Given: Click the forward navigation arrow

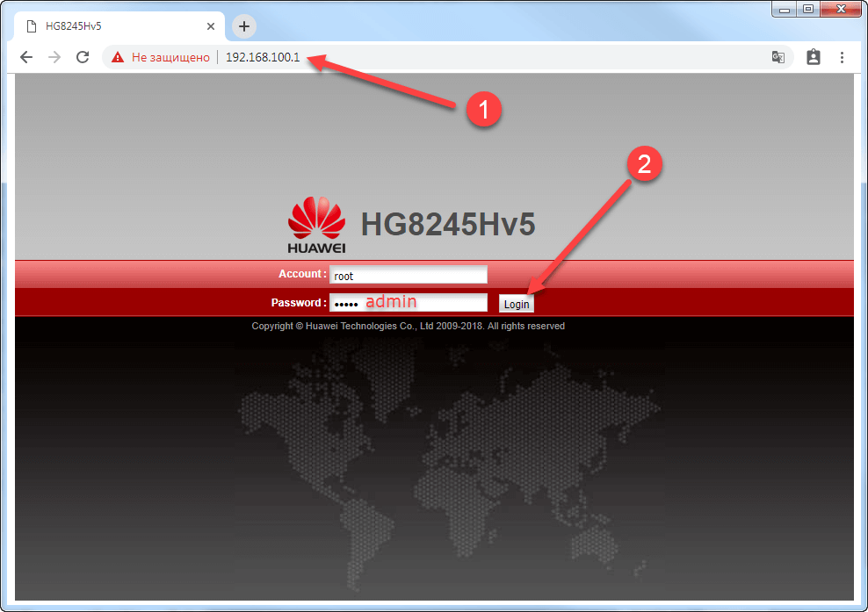Looking at the screenshot, I should coord(54,56).
